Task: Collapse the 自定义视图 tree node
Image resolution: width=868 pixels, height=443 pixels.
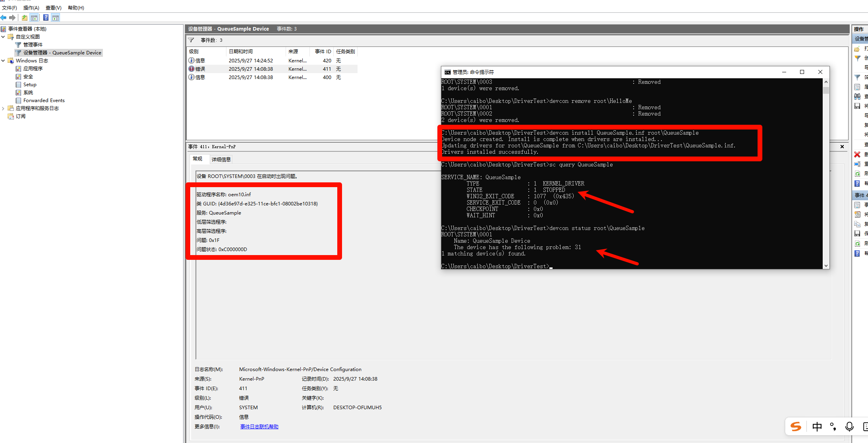Action: click(x=3, y=37)
